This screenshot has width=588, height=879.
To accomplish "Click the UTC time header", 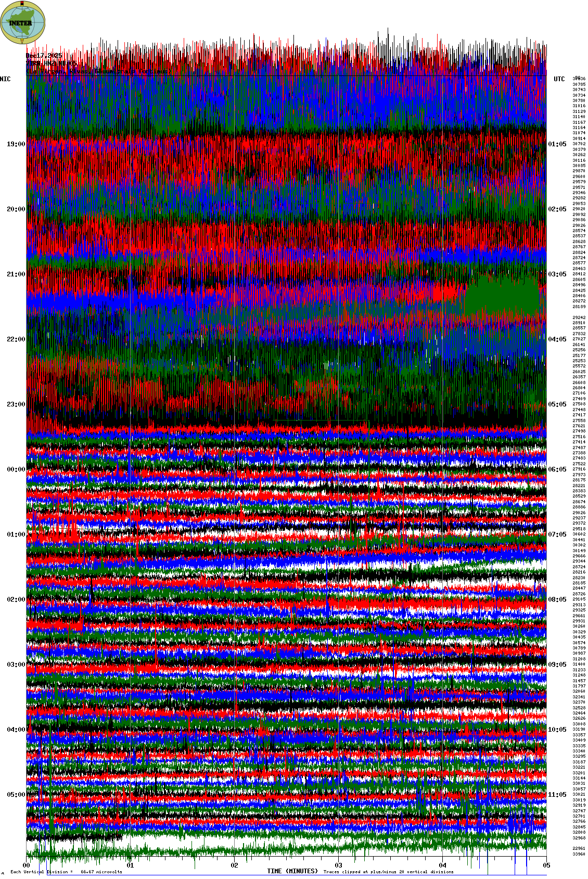I will 559,79.
